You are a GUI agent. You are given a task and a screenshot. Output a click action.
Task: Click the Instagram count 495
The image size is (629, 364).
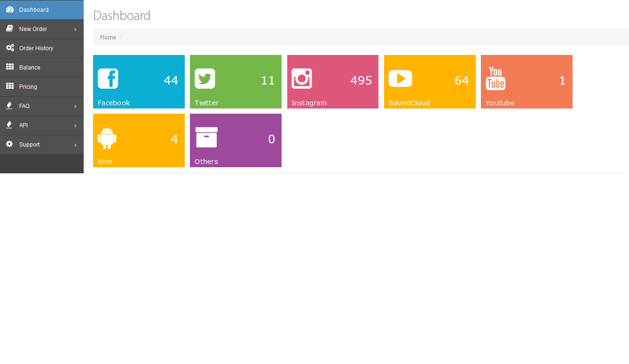361,81
